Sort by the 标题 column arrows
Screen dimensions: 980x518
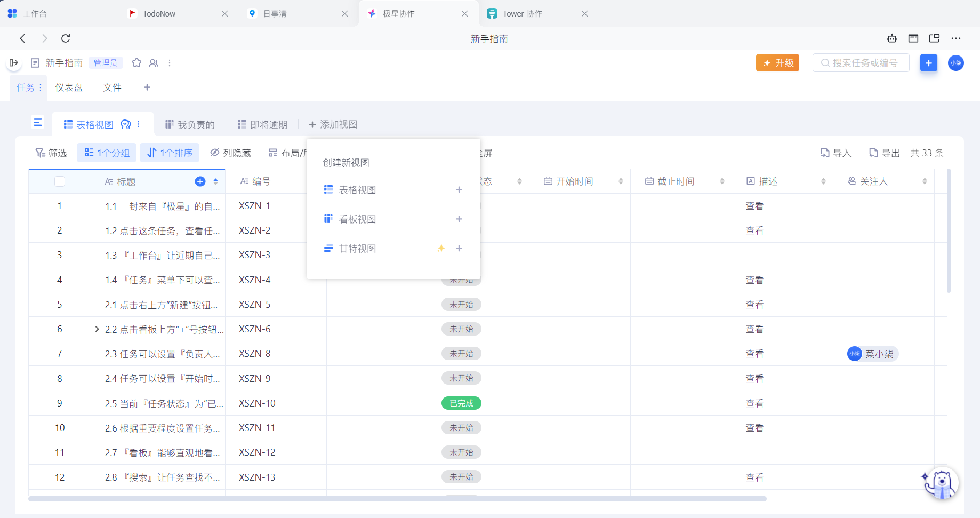click(215, 181)
